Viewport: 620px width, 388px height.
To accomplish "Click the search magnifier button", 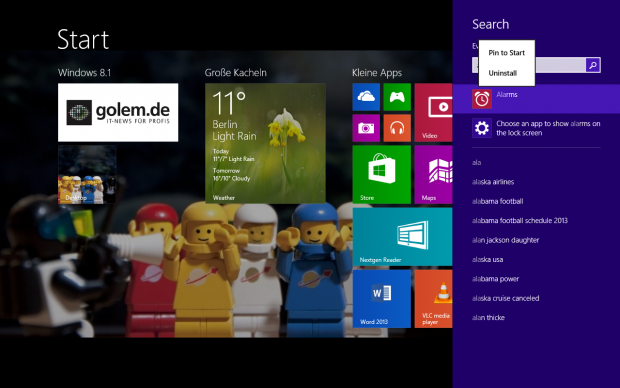I will pyautogui.click(x=593, y=65).
